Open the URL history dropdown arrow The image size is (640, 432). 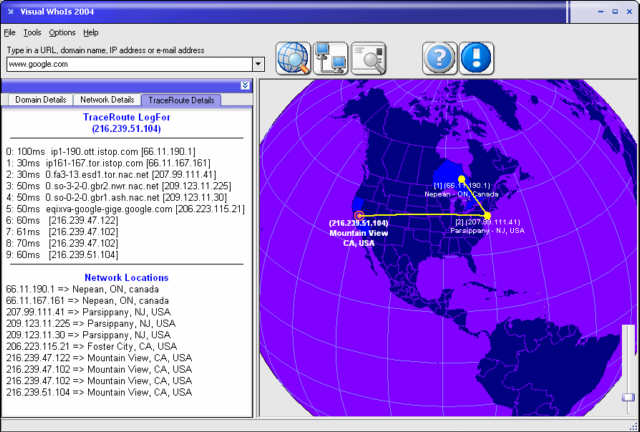258,64
